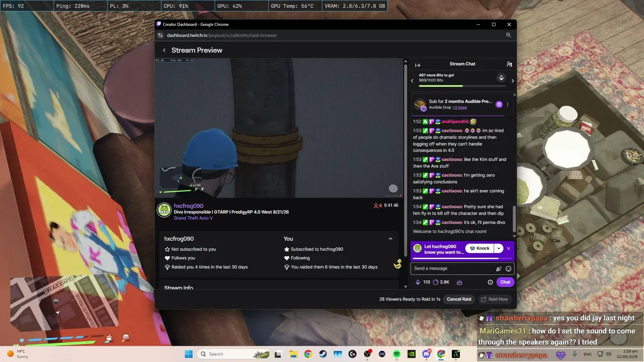Open the Audible Drop options menu

(507, 105)
